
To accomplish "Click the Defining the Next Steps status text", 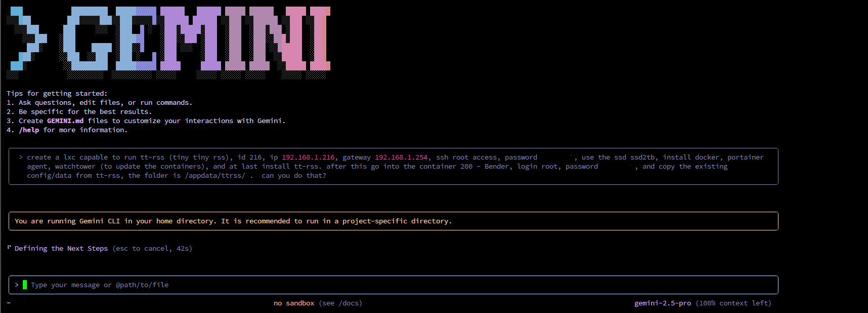I will click(61, 249).
